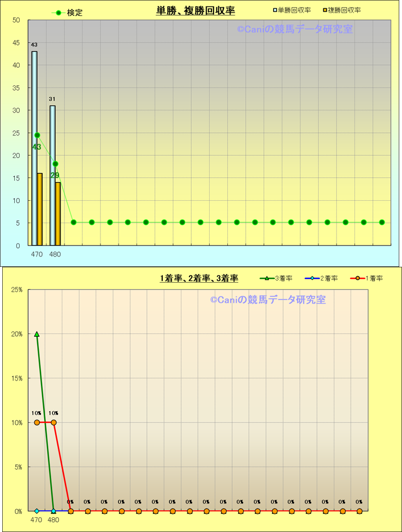This screenshot has height=532, width=402.
Task: Select the blue diamond marker at 470
Action: (37, 511)
